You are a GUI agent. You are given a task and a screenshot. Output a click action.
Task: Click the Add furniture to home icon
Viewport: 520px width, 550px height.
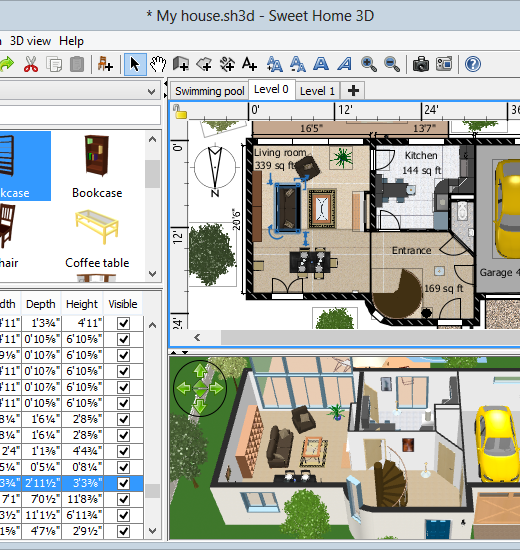105,64
